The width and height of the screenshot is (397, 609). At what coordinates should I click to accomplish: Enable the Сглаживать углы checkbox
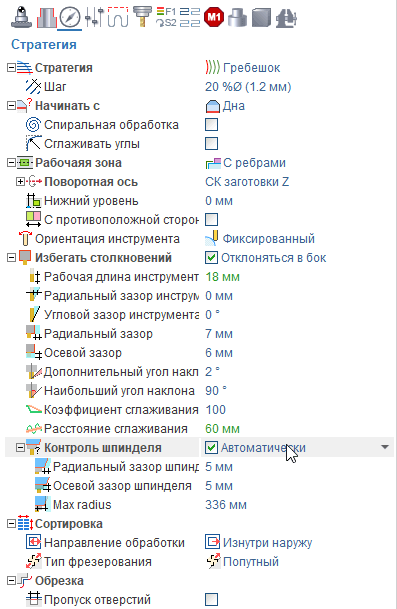pyautogui.click(x=212, y=144)
